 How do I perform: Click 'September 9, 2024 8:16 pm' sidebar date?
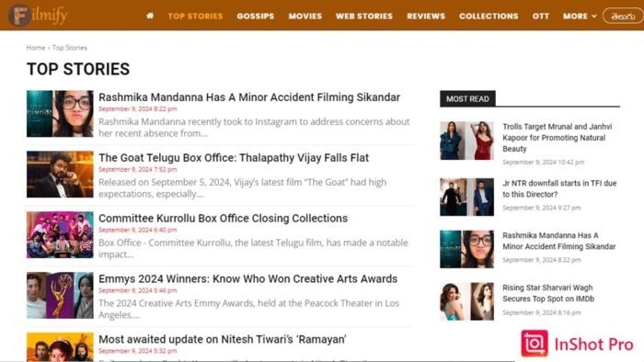point(542,312)
